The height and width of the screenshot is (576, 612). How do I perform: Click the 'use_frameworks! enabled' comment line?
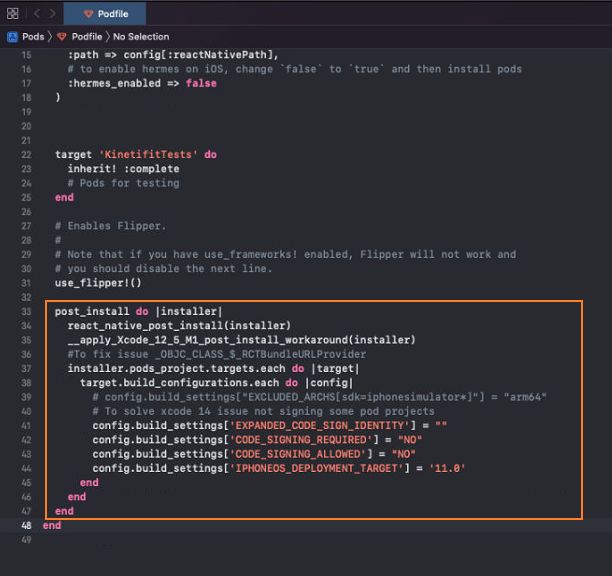click(x=285, y=254)
